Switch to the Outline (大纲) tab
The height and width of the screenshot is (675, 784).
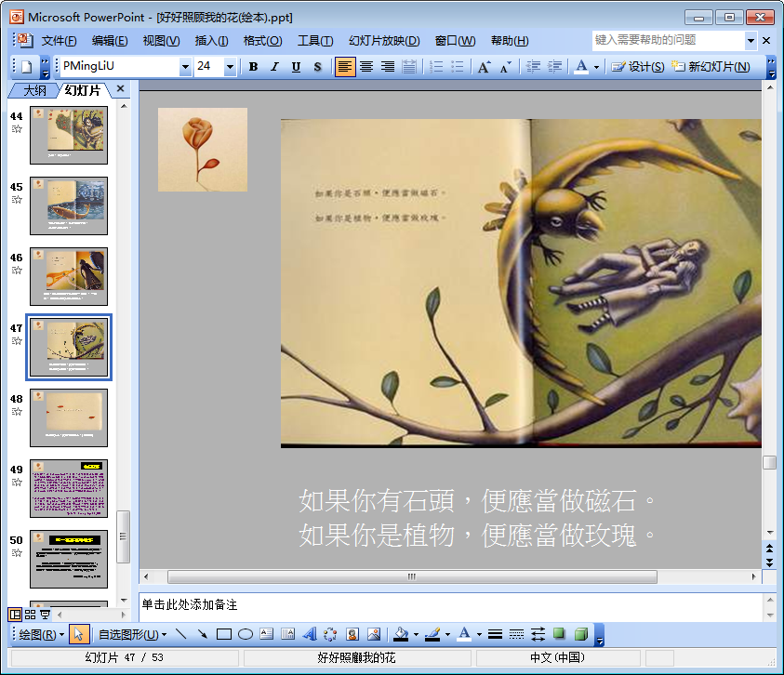pyautogui.click(x=35, y=90)
